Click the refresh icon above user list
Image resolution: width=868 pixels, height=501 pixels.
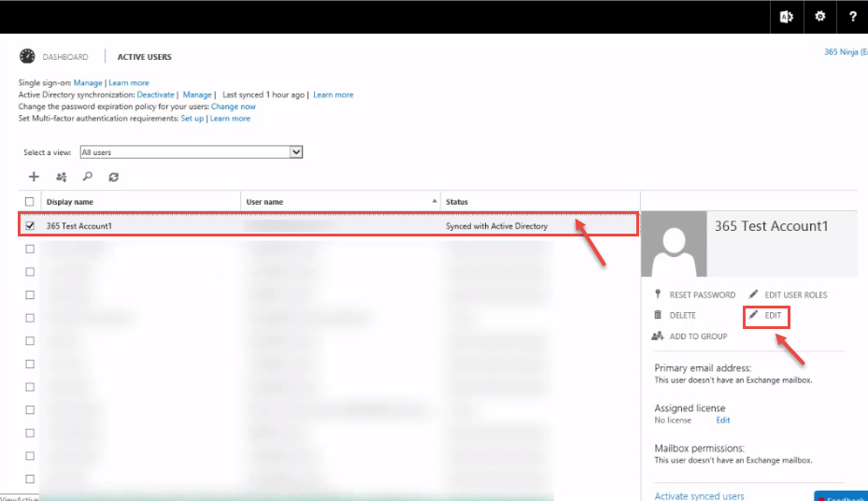[113, 177]
